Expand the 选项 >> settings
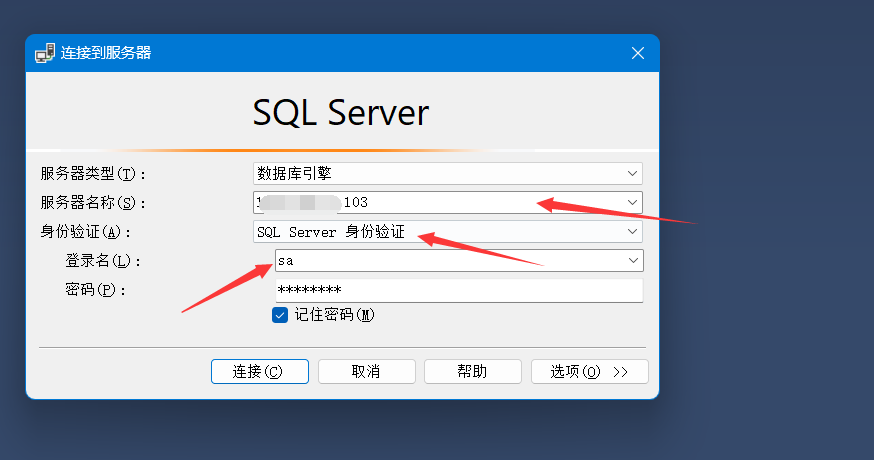Image resolution: width=874 pixels, height=460 pixels. 589,371
